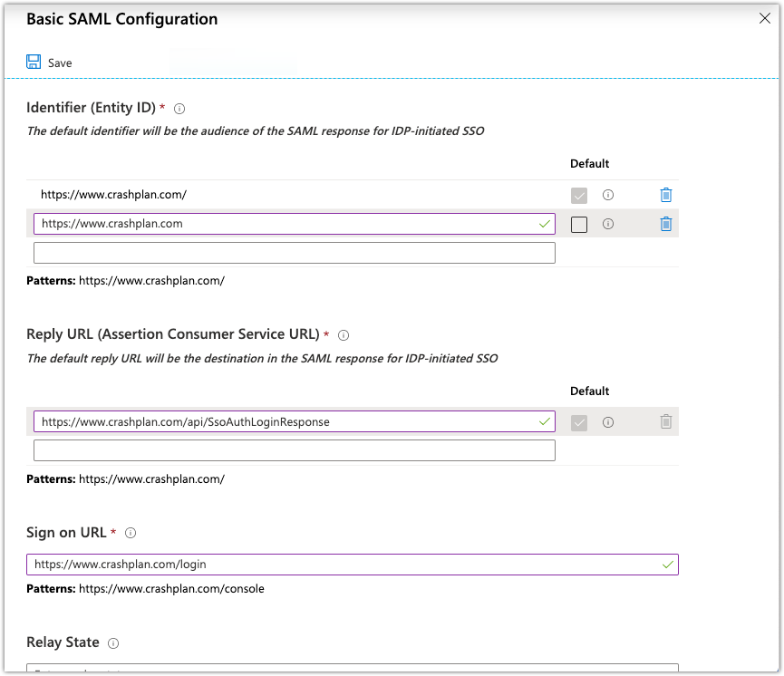Click default info icon for SsoAuthLoginResponse reply URL
This screenshot has height=676, width=784.
pos(608,422)
